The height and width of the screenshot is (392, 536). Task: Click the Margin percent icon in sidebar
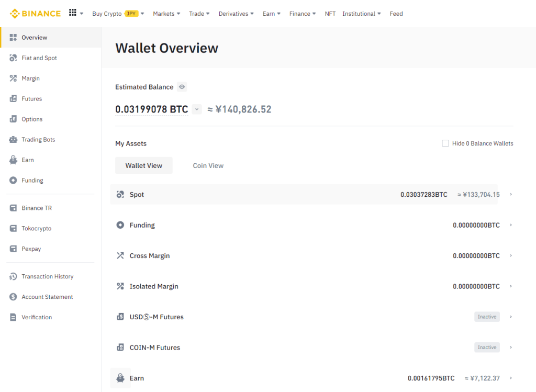(14, 79)
